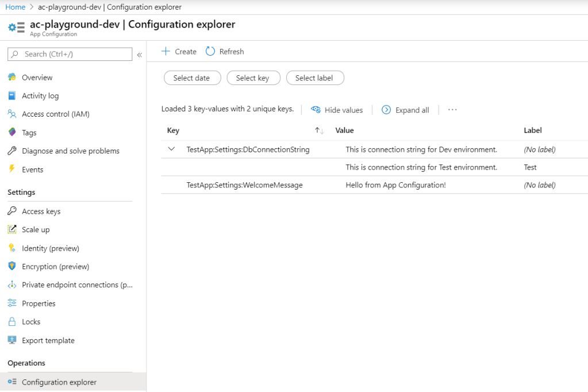
Task: Go to Home breadcrumb link
Action: tap(16, 7)
